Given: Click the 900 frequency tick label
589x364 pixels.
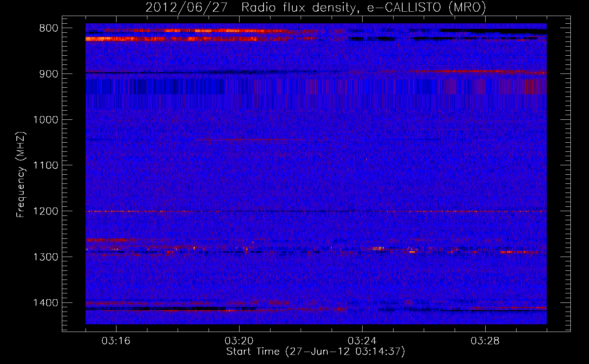Looking at the screenshot, I should tap(49, 74).
